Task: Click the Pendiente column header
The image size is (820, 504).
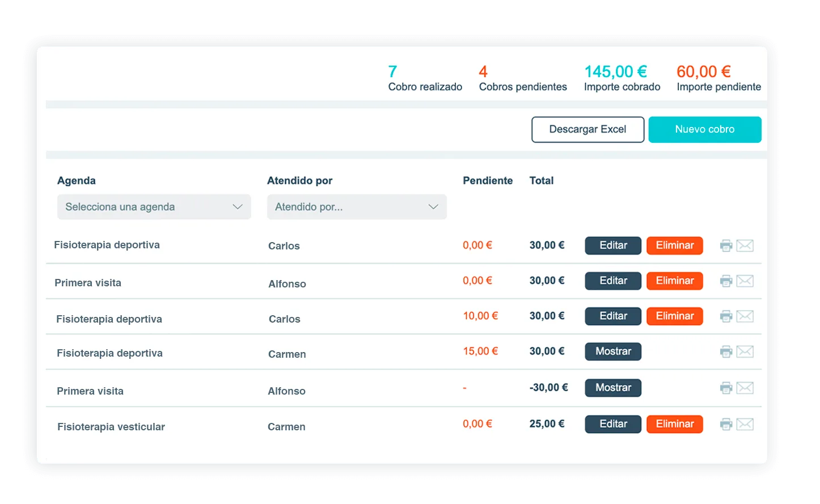Action: click(x=488, y=181)
